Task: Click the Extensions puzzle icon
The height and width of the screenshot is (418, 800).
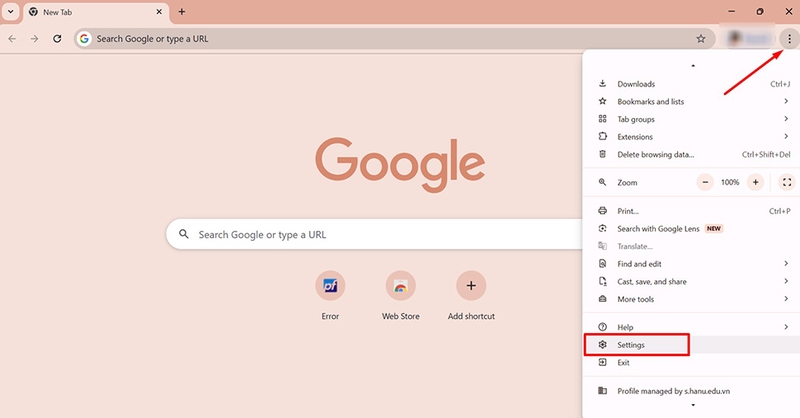Action: tap(603, 136)
